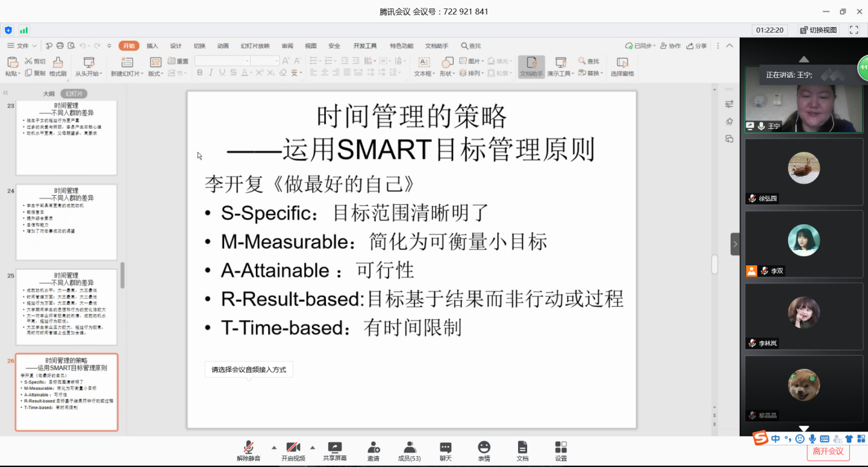Viewport: 868px width, 467px height.
Task: Turn on camera with 开启视频
Action: pos(293,451)
